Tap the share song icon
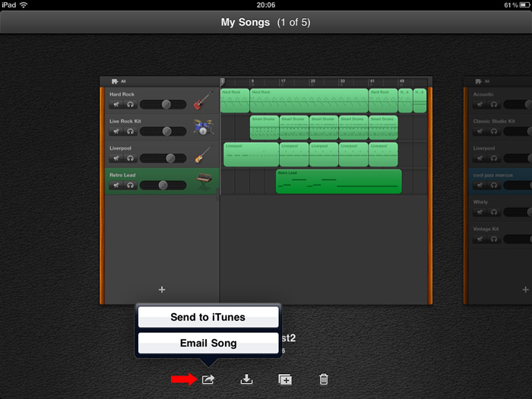Image resolution: width=532 pixels, height=399 pixels. [208, 379]
